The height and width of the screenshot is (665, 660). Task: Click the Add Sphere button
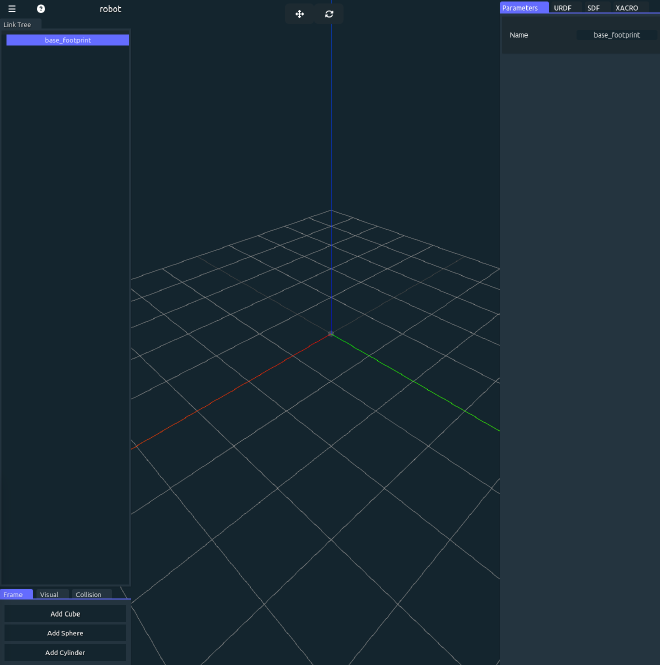click(65, 633)
